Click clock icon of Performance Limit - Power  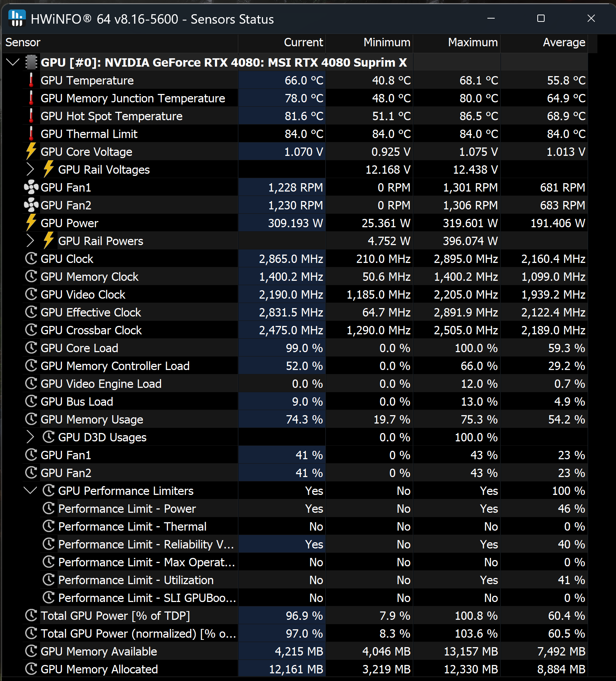49,508
